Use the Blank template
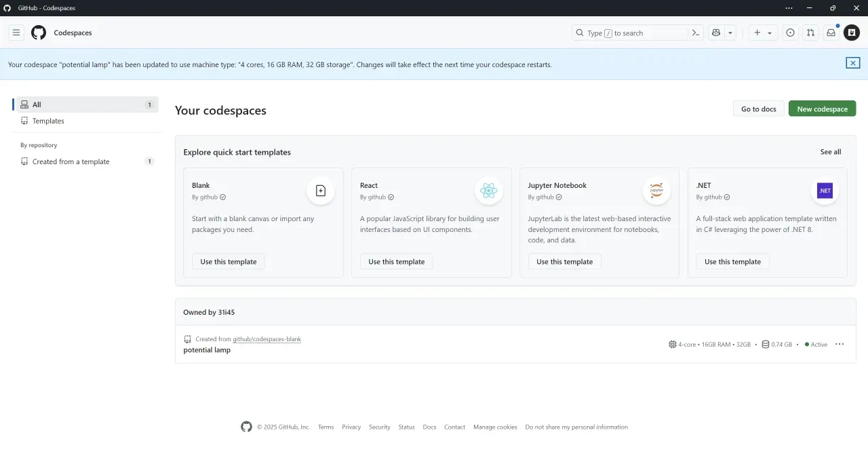868x464 pixels. coord(229,261)
